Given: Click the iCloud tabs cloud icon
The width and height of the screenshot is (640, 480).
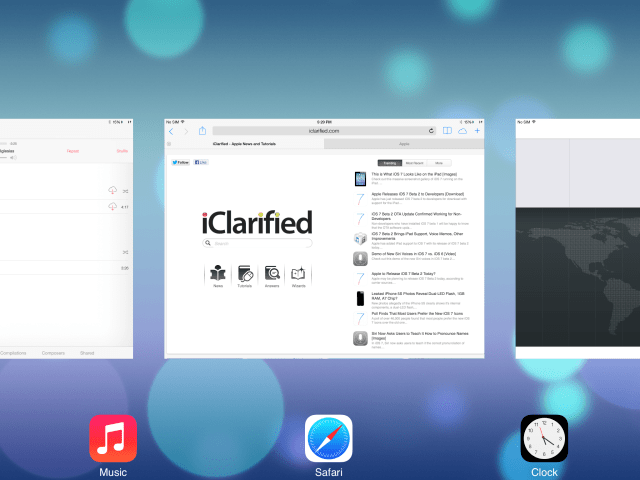Looking at the screenshot, I should (462, 131).
